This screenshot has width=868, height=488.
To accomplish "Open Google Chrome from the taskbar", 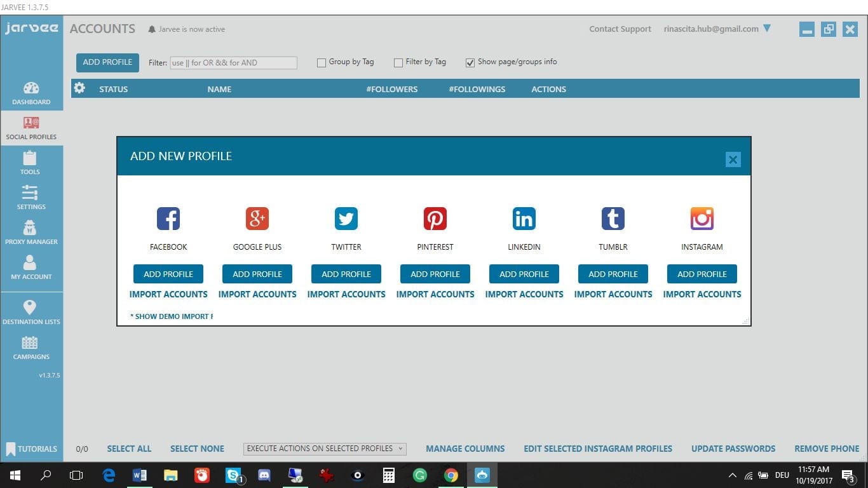I will tap(451, 475).
